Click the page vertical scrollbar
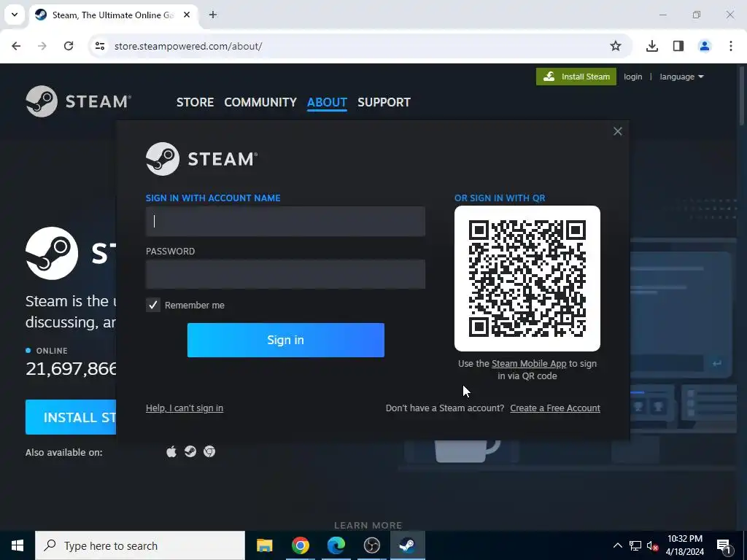Image resolution: width=747 pixels, height=560 pixels. point(742,96)
